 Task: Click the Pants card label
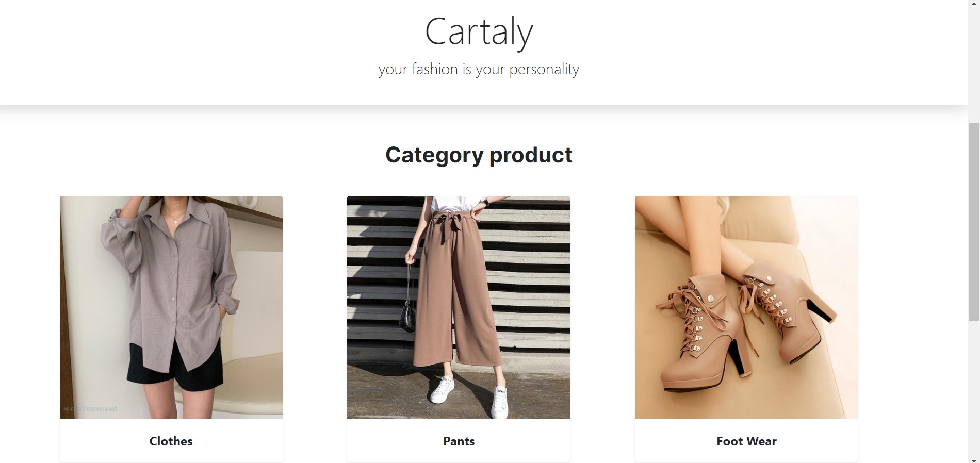[x=459, y=441]
